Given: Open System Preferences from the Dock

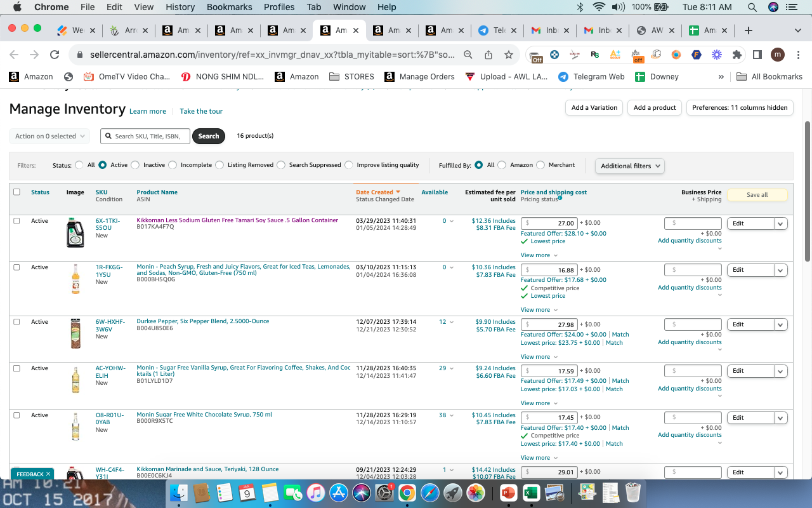Looking at the screenshot, I should [x=384, y=492].
